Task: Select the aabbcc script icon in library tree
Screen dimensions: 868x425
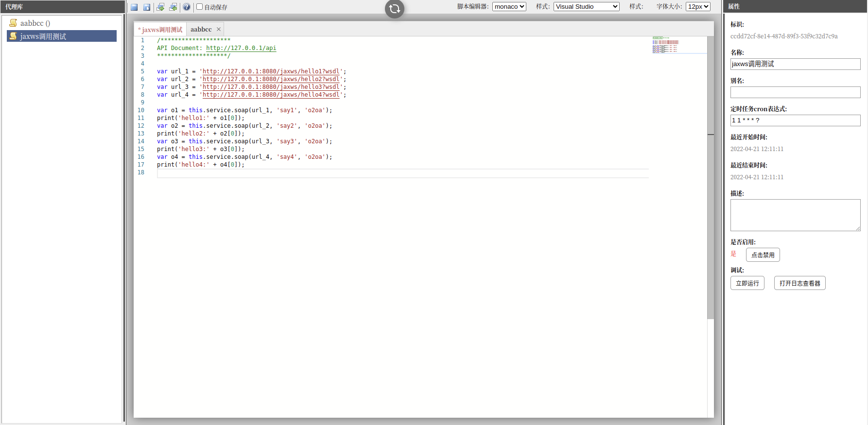Action: point(13,23)
